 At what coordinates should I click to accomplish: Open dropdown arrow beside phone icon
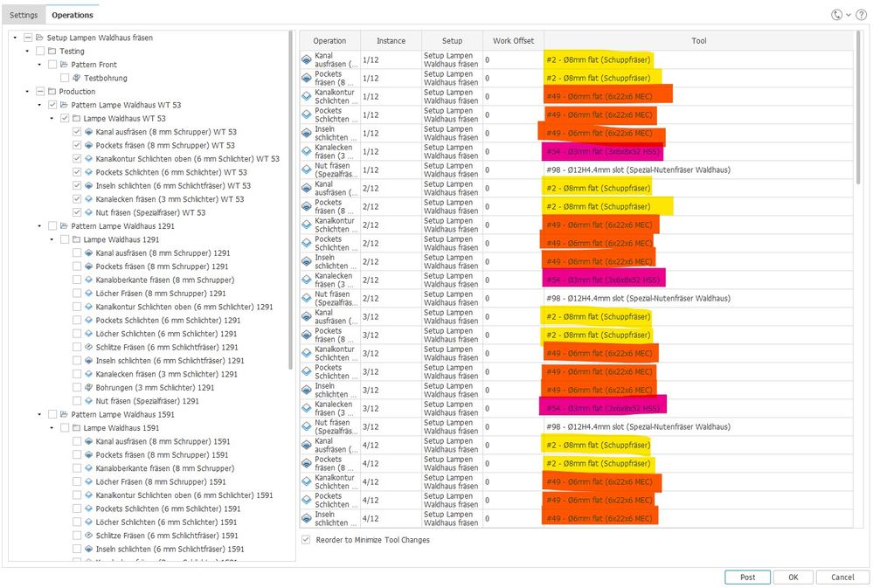coord(849,15)
